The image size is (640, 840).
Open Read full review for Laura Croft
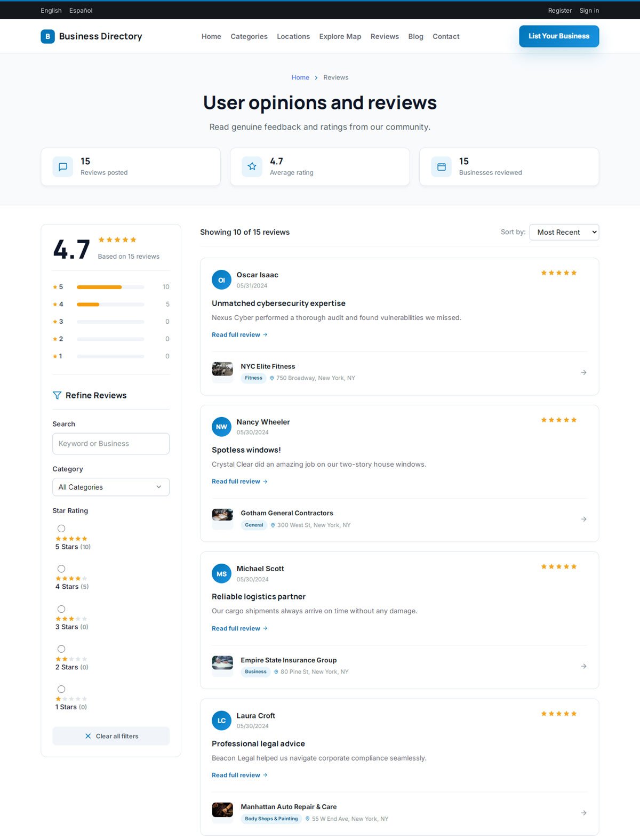click(239, 775)
